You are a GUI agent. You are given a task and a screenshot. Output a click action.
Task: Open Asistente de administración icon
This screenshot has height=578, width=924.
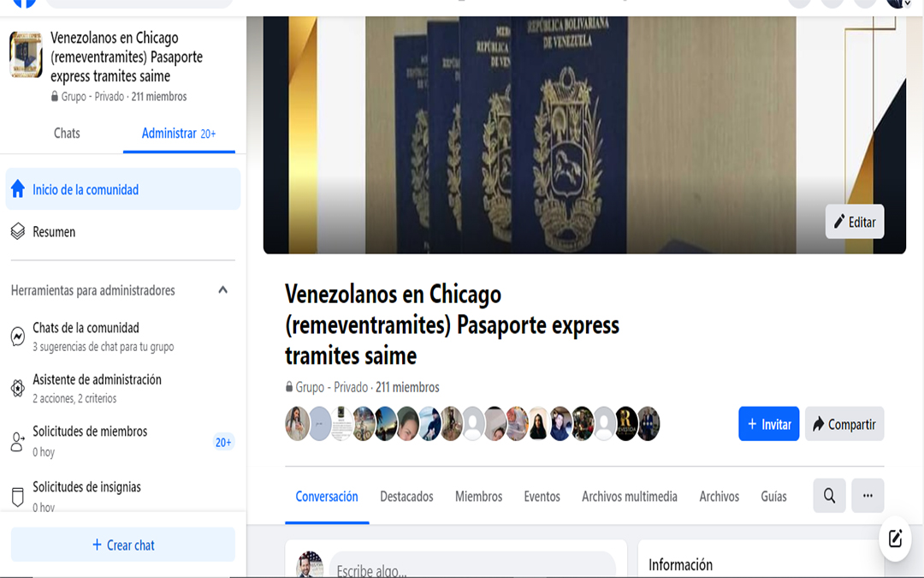[18, 388]
